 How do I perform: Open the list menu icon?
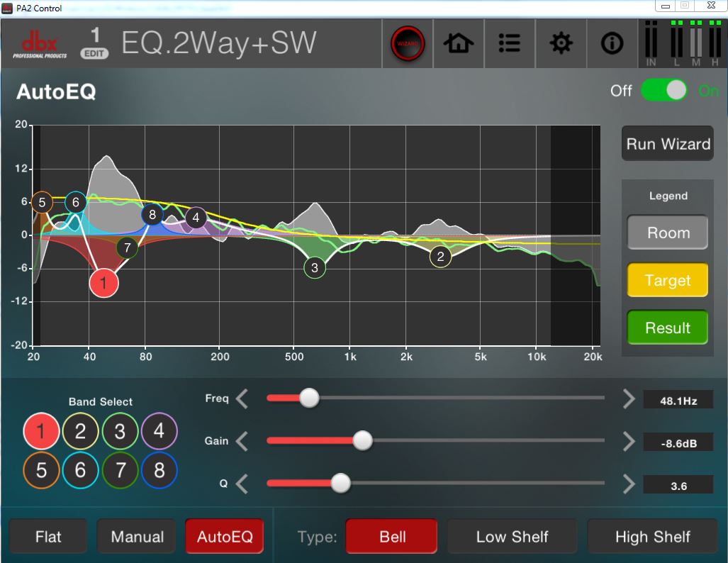tap(510, 44)
